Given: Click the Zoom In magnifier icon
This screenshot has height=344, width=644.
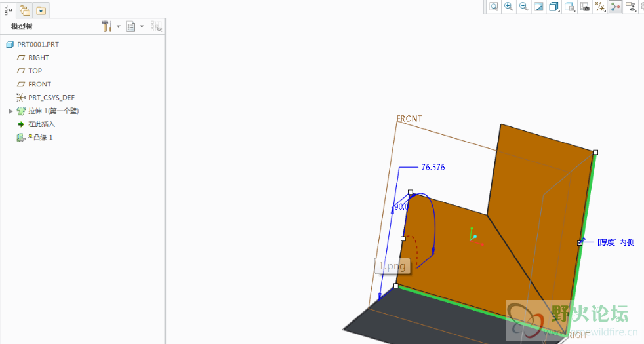Looking at the screenshot, I should click(x=508, y=7).
